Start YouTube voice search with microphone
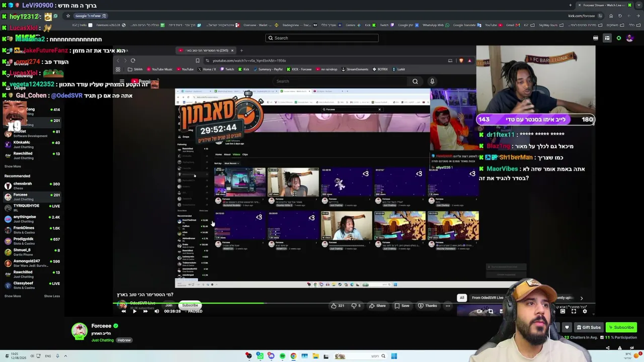Viewport: 644px width, 362px height. point(432,81)
